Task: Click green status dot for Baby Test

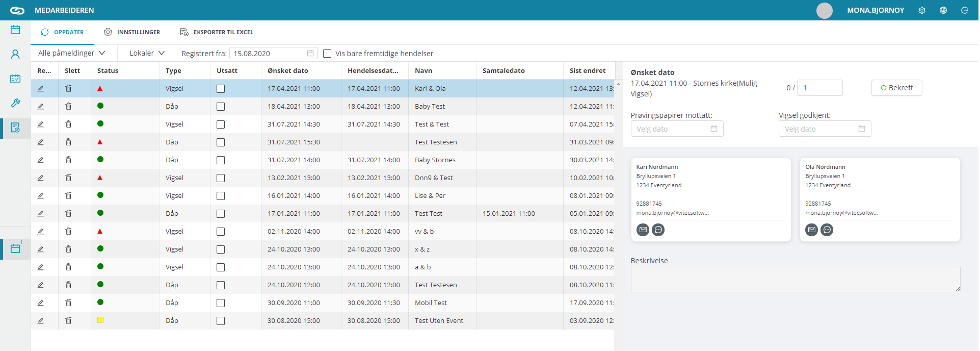Action: [x=100, y=106]
